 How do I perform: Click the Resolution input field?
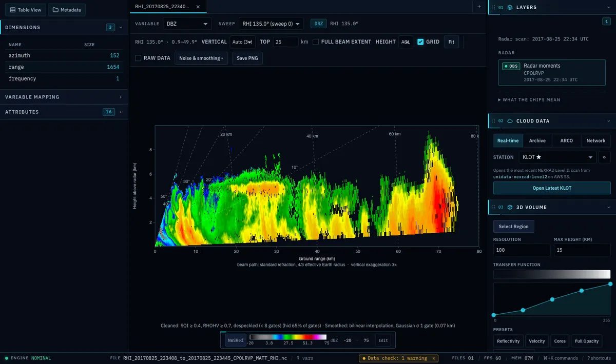pyautogui.click(x=522, y=250)
